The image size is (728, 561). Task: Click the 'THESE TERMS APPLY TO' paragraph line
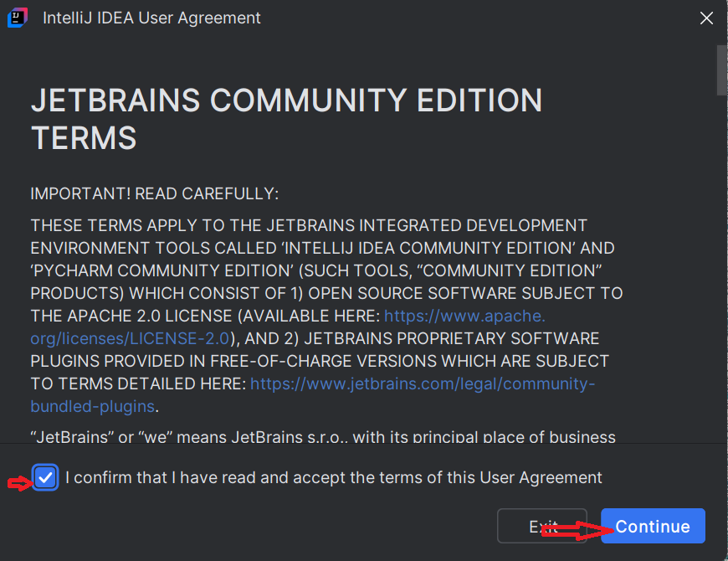[x=309, y=225]
